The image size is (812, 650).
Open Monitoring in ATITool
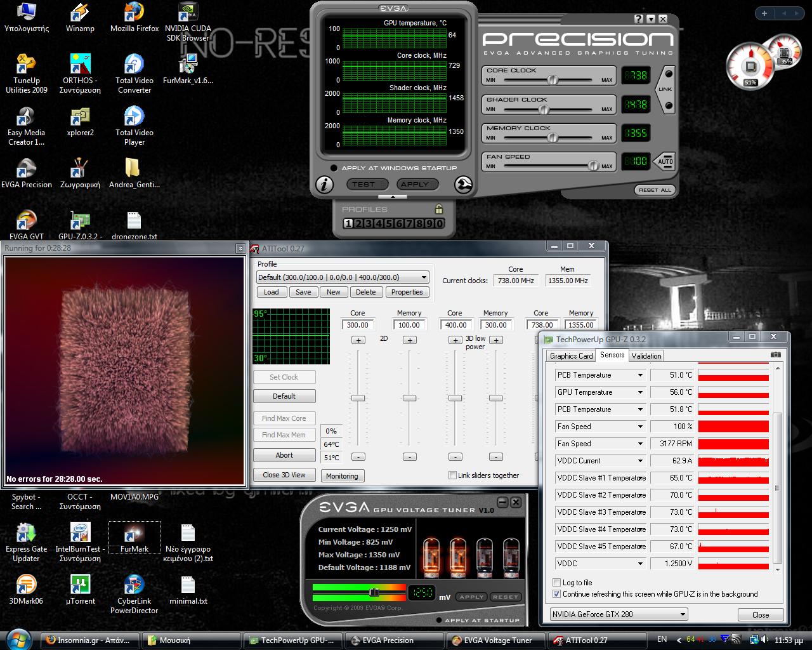(x=342, y=476)
